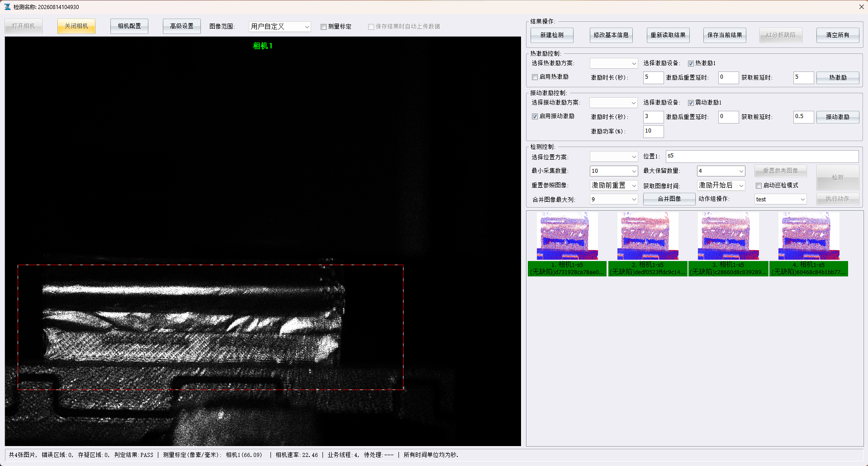Click 修改基本信息 button
This screenshot has width=868, height=466.
point(611,35)
